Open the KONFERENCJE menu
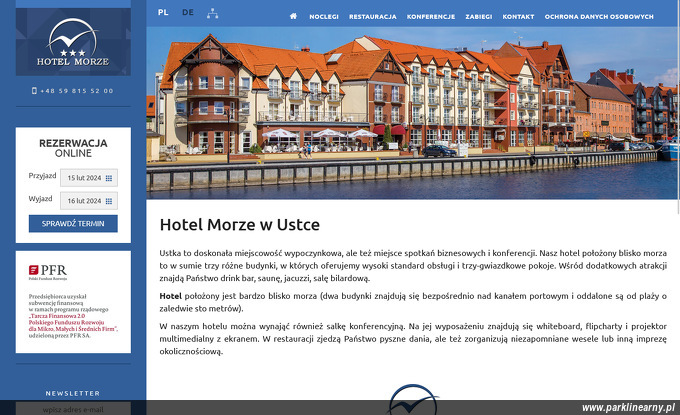This screenshot has width=680, height=415. (431, 16)
